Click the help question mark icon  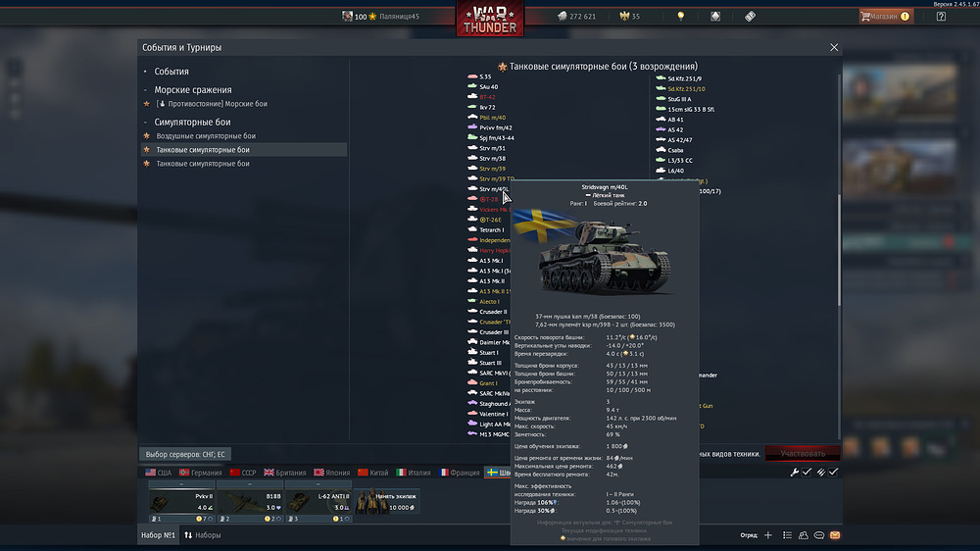point(941,16)
